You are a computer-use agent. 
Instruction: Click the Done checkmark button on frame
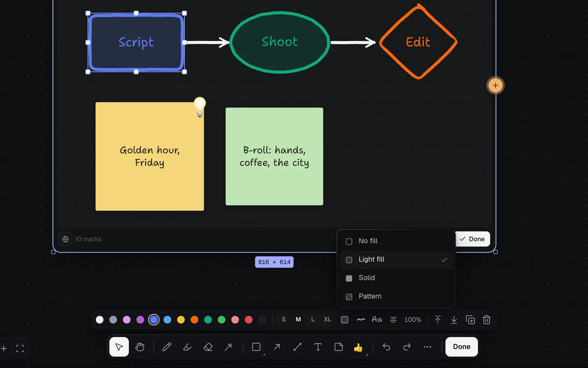tap(473, 239)
